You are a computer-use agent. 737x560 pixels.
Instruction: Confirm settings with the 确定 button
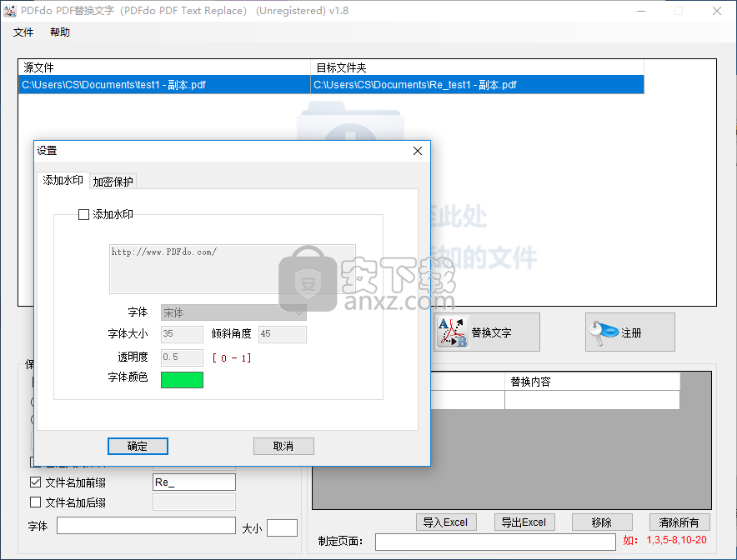(x=138, y=447)
